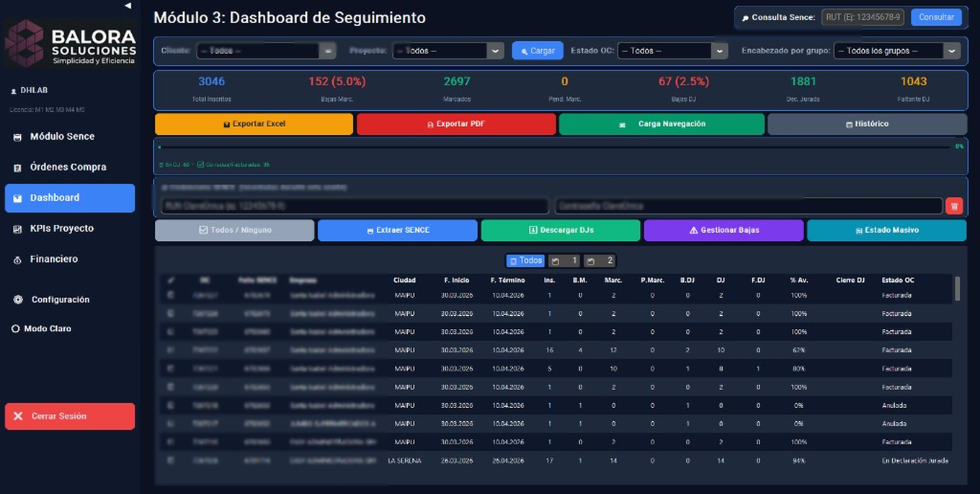
Task: Go to Órdenes Compra section
Action: (70, 167)
